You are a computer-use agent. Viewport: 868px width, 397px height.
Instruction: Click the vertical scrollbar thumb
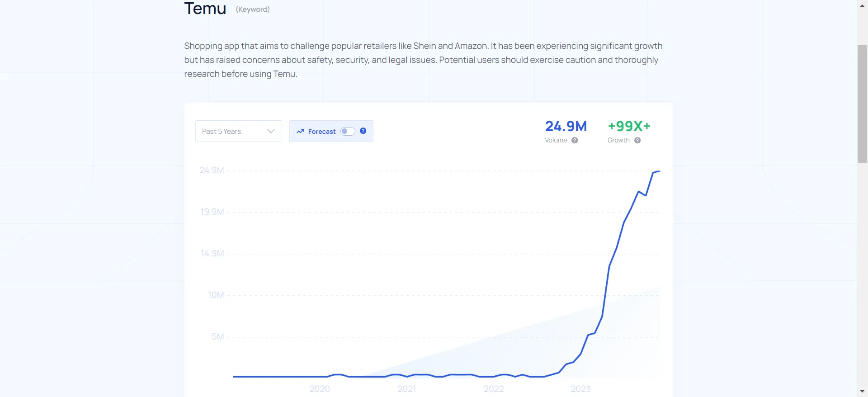[x=863, y=104]
